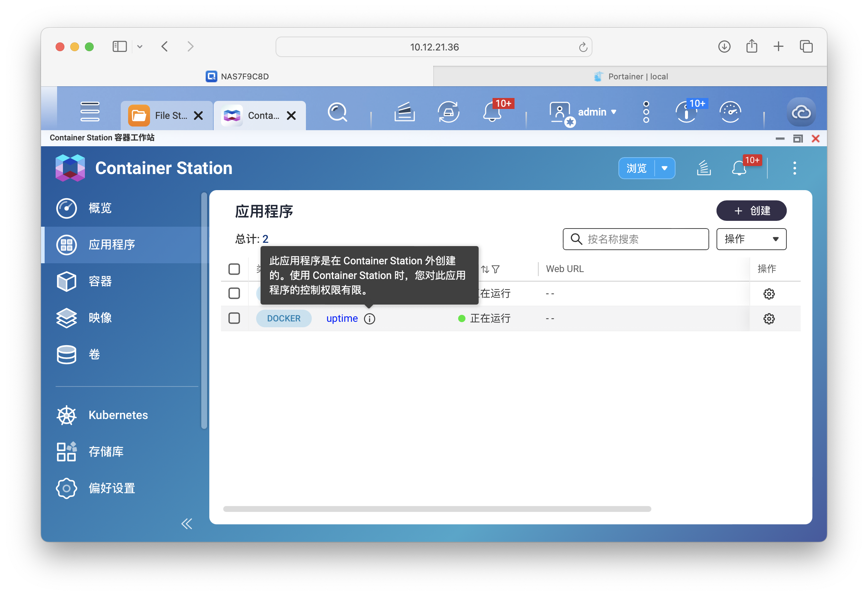Click the Web URL column header
Viewport: 868px width, 596px height.
coord(565,269)
